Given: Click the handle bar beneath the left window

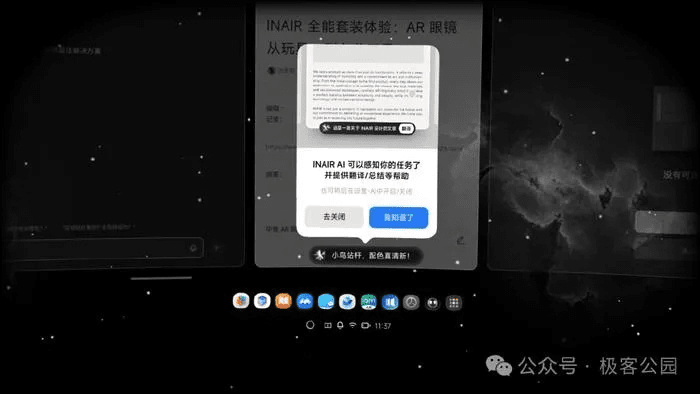Looking at the screenshot, I should (161, 278).
